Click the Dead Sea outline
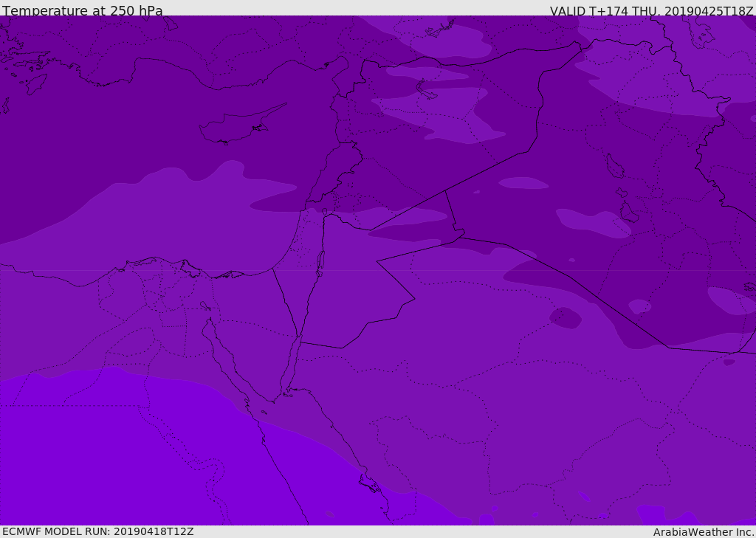Viewport: 756px width, 538px height. tap(320, 261)
